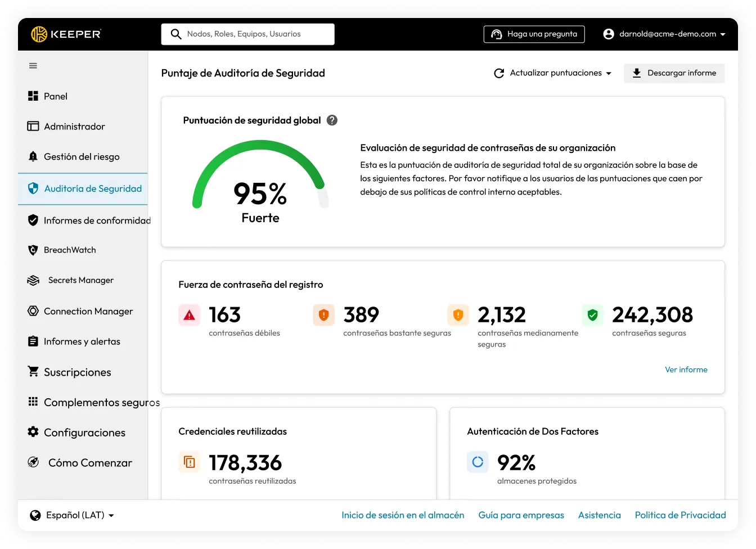Click the 163 contraseñas débiles value
This screenshot has height=549, width=756.
tap(224, 315)
